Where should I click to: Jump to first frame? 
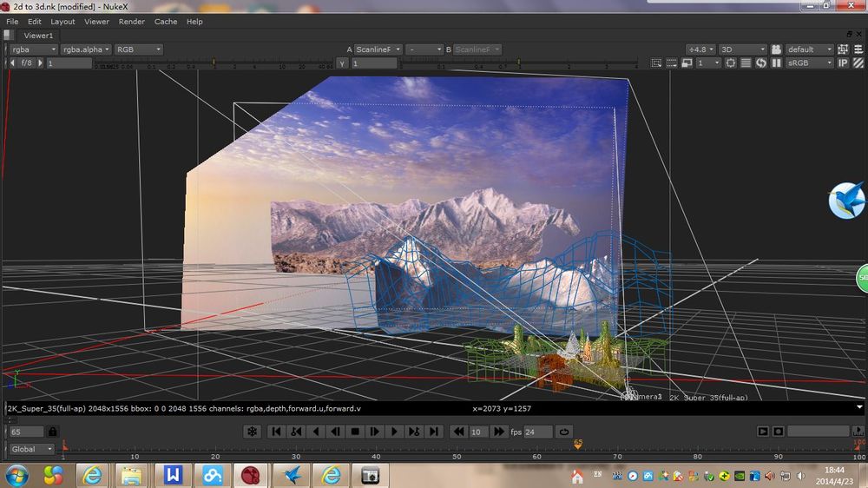click(276, 432)
